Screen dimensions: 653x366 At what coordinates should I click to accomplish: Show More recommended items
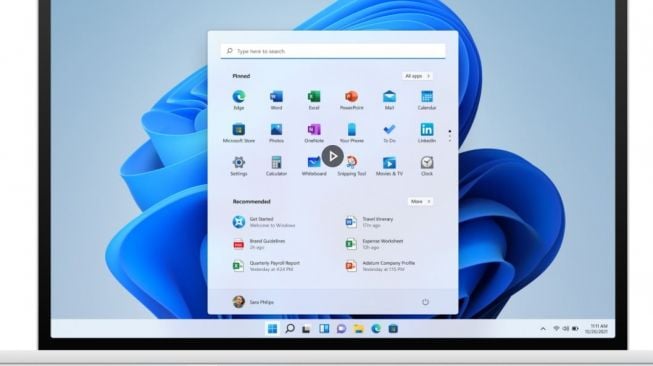(420, 202)
